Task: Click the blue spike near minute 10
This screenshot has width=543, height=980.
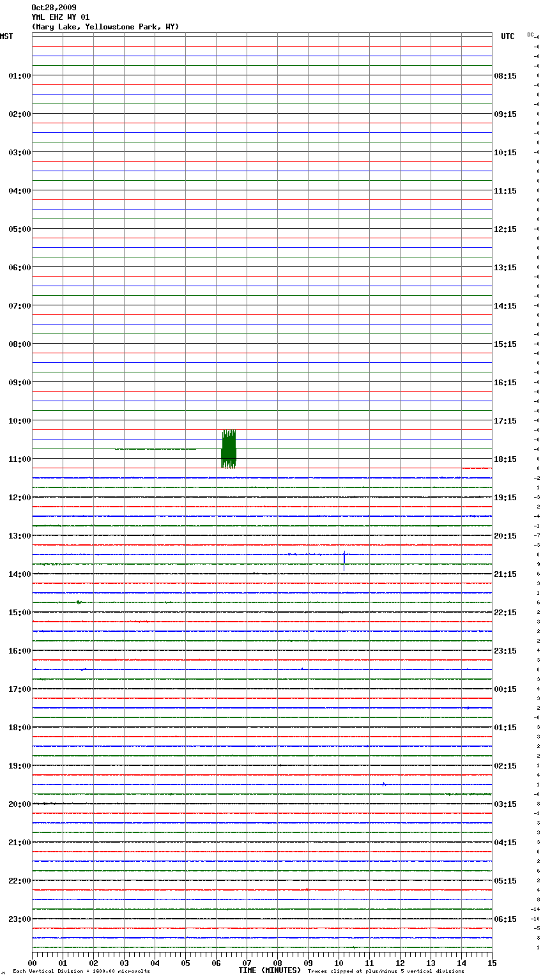Action: (x=344, y=560)
